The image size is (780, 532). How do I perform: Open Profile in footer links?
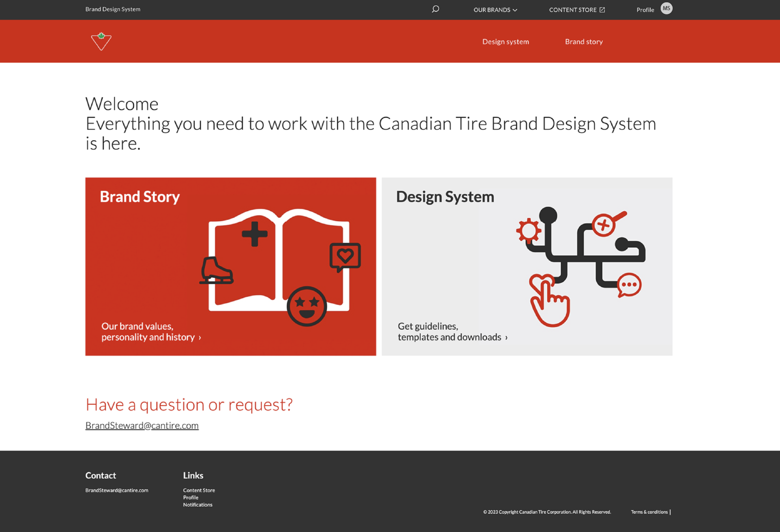click(191, 498)
